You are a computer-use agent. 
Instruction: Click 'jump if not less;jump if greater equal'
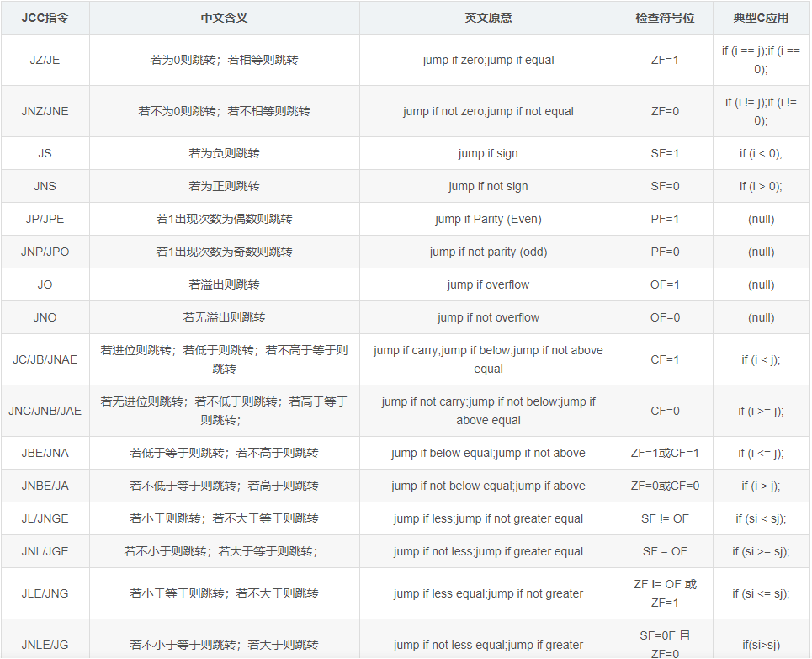tap(488, 550)
